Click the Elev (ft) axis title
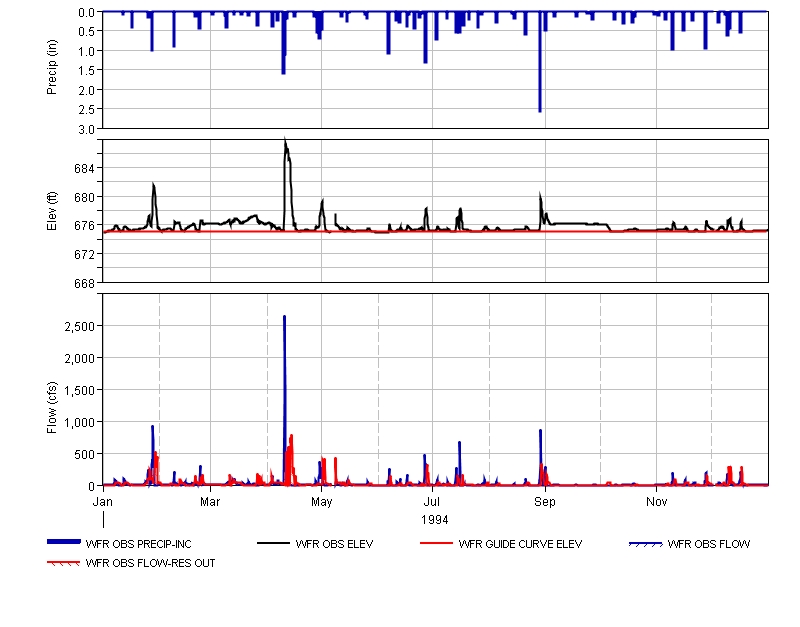This screenshot has width=800, height=627. coord(52,210)
